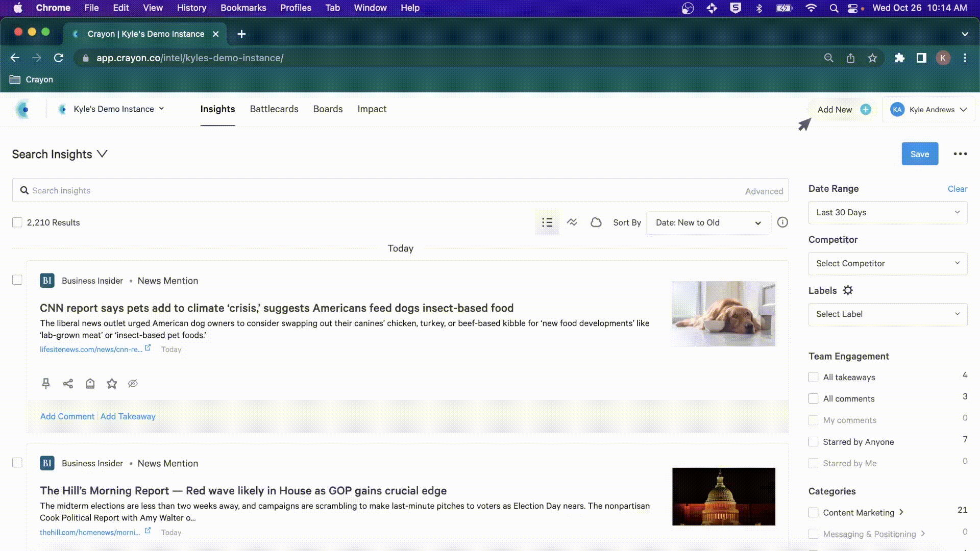Pin the CNN report insight
Screen dimensions: 980x551
[46, 384]
